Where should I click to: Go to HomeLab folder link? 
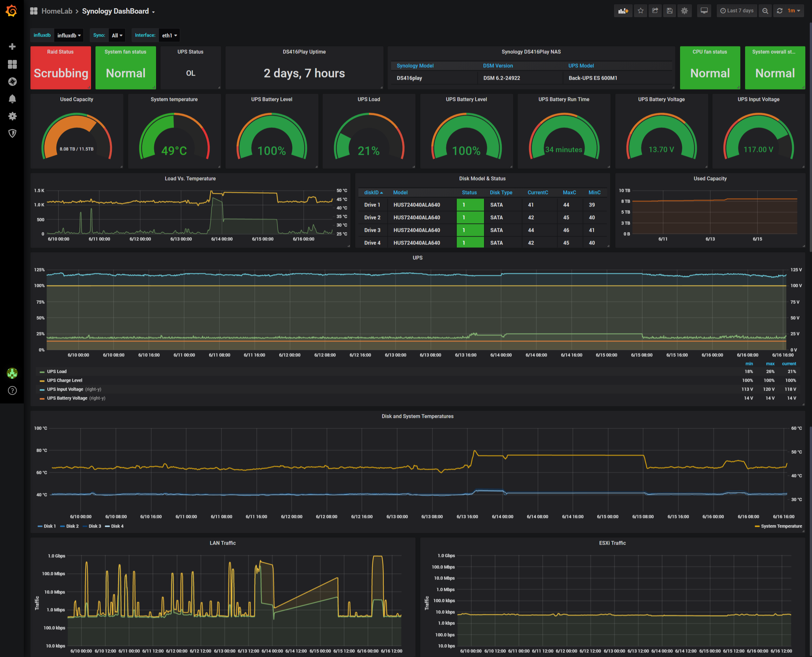(57, 11)
